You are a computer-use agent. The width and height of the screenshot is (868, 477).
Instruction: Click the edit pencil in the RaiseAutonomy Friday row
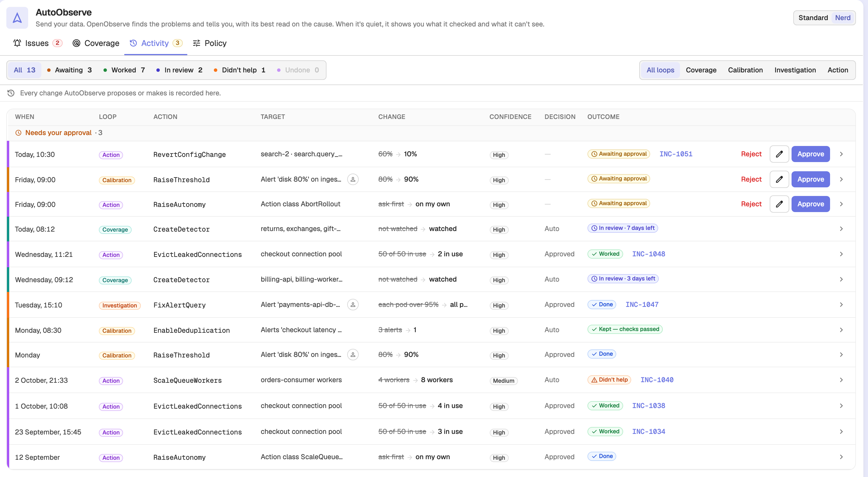tap(779, 204)
